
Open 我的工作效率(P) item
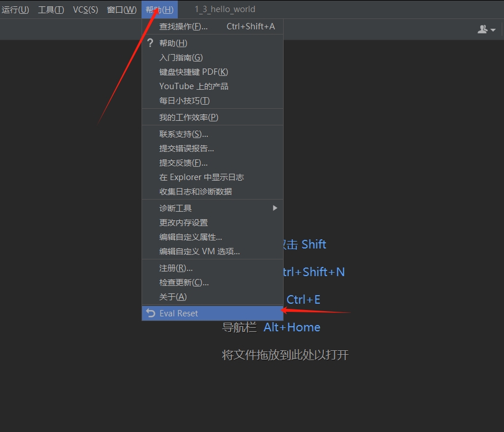[x=189, y=117]
